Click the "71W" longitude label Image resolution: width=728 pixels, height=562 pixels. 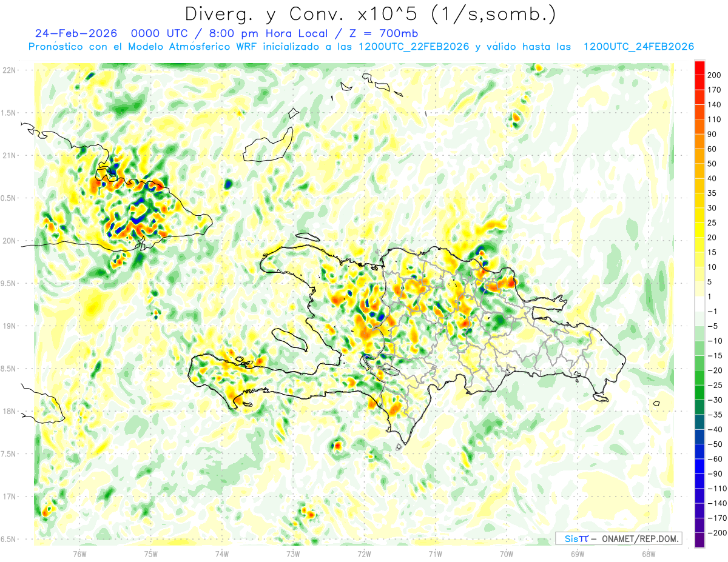435,554
